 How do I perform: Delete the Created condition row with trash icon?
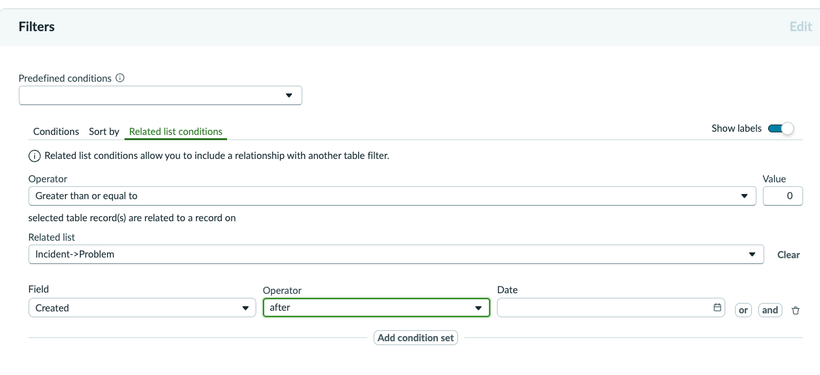click(795, 310)
